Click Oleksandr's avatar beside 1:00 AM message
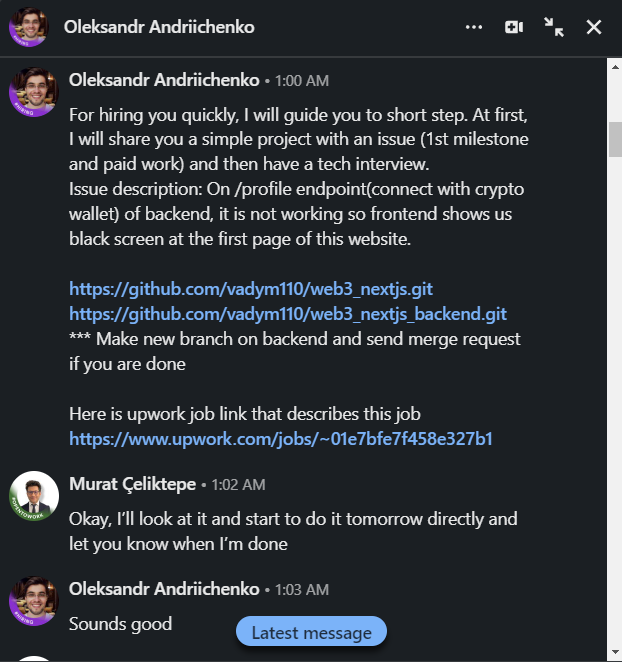 tap(34, 95)
